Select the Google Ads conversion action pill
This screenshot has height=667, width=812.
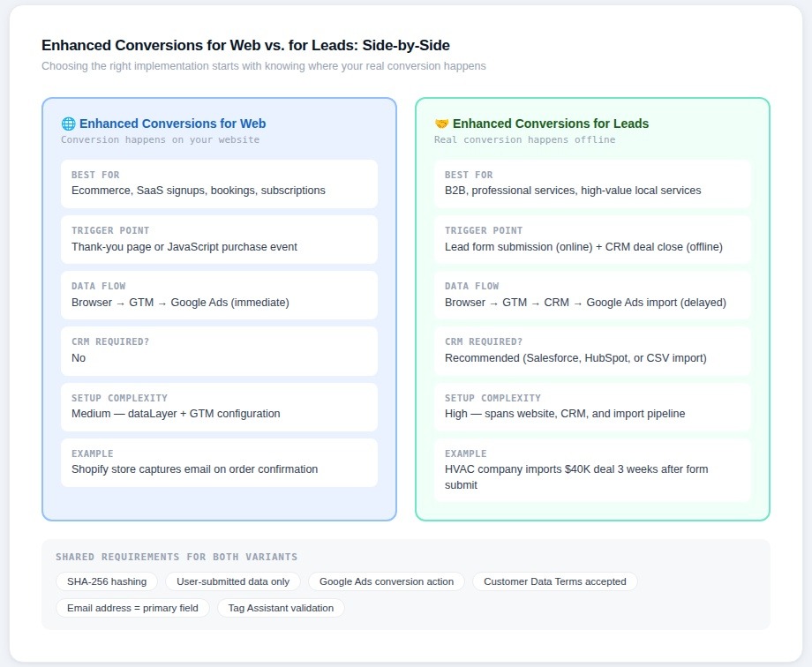pos(387,581)
